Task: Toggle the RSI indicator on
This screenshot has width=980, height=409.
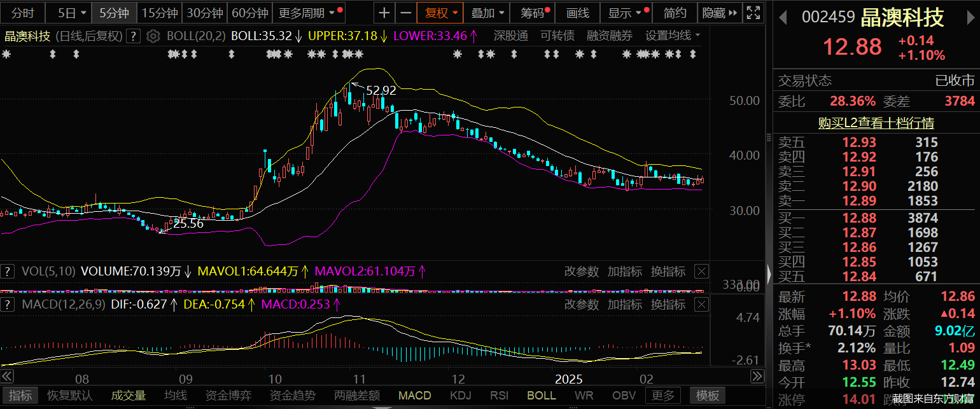Action: click(x=500, y=396)
